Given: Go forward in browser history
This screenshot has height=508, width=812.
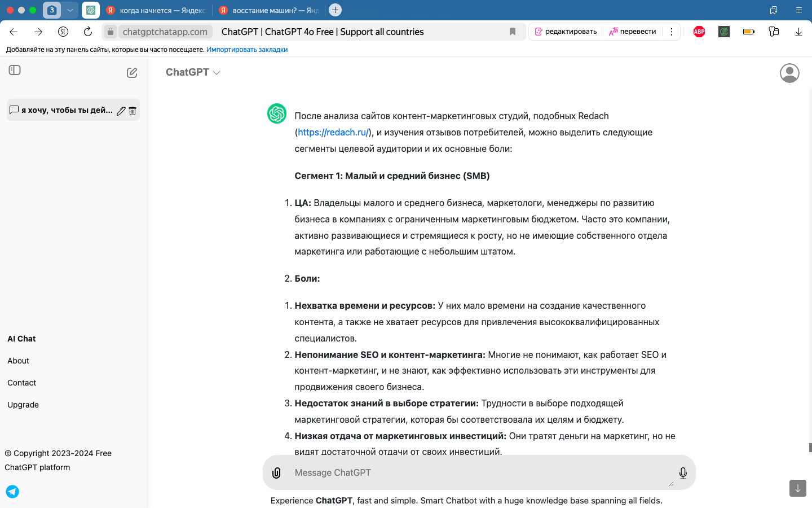Looking at the screenshot, I should [x=38, y=32].
